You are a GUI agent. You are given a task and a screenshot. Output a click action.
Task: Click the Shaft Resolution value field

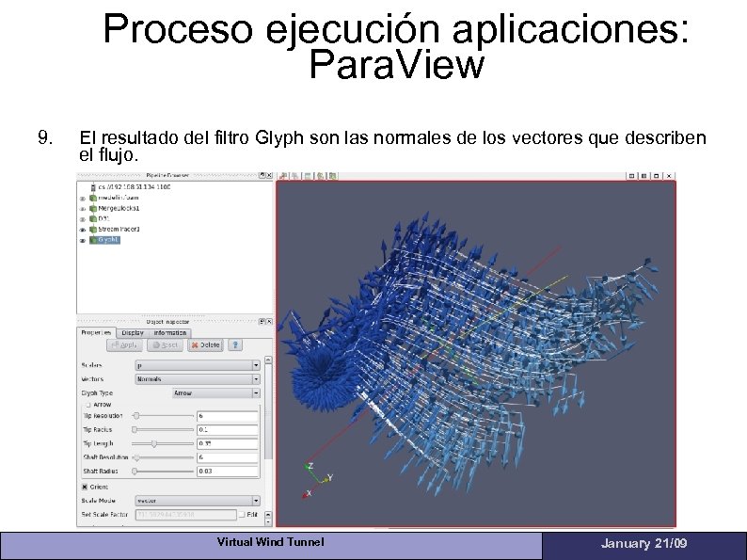[x=228, y=457]
